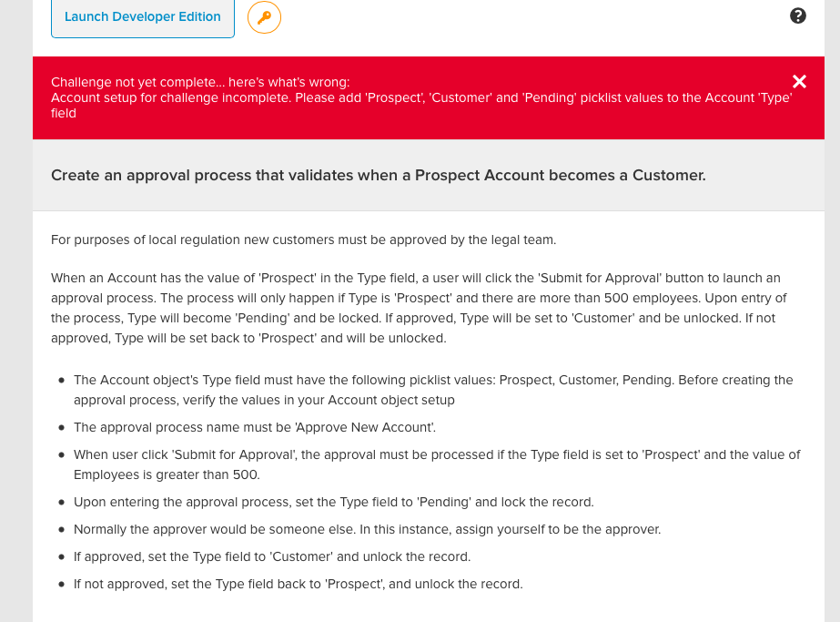This screenshot has height=622, width=840.
Task: Click the bullet about setting Type to 'Pending'
Action: point(333,502)
